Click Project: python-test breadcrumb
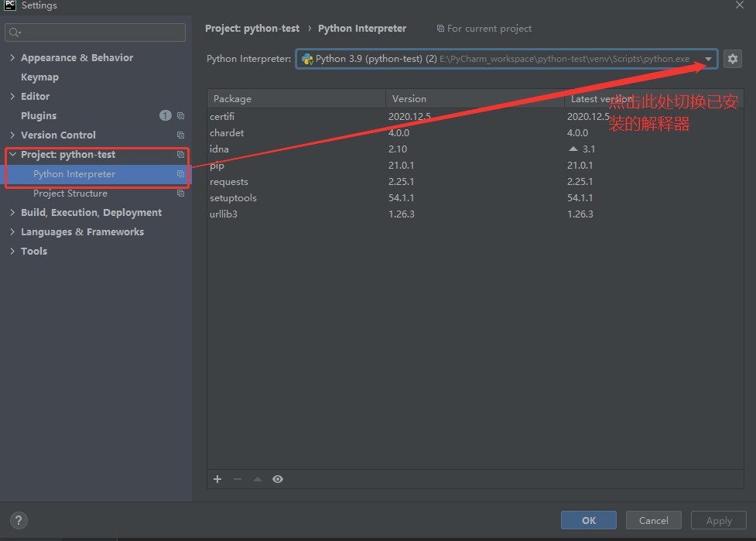The height and width of the screenshot is (541, 756). click(x=252, y=29)
